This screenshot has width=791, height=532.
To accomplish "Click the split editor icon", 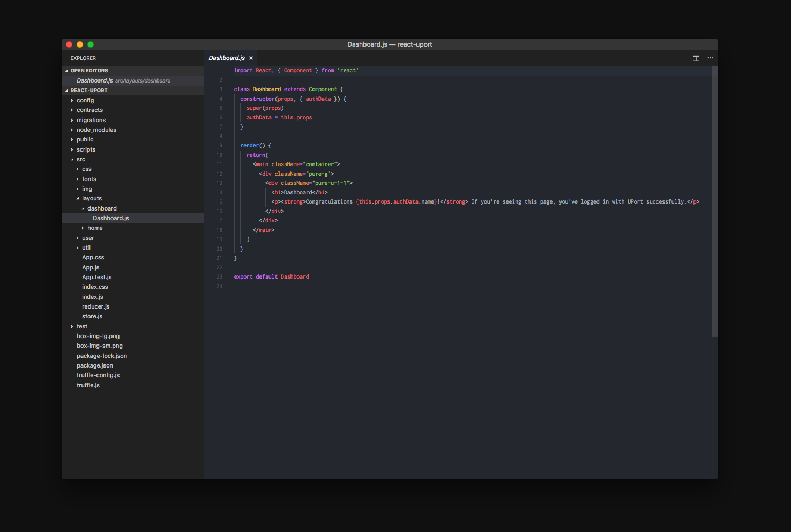I will [696, 58].
